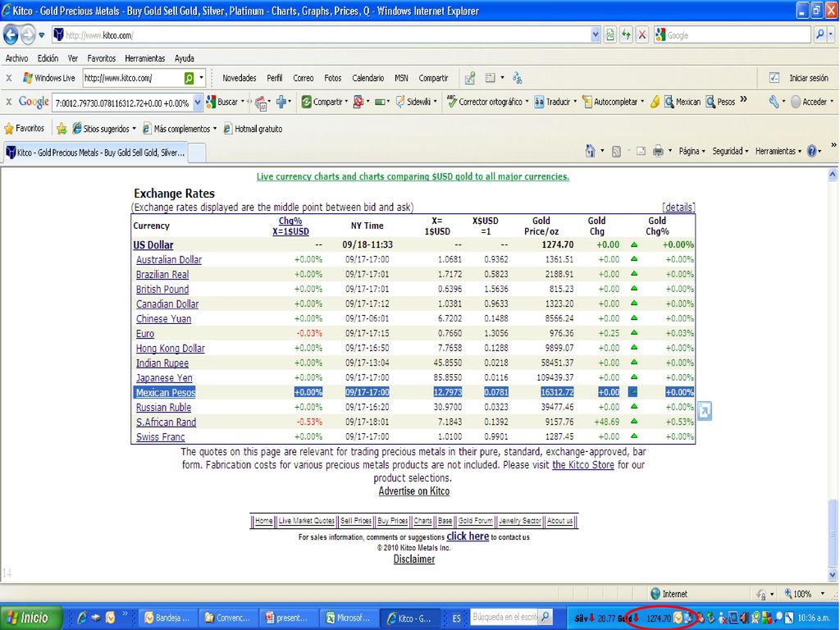The image size is (840, 630).
Task: Open command bar Herramientas dropdown
Action: pyautogui.click(x=778, y=152)
